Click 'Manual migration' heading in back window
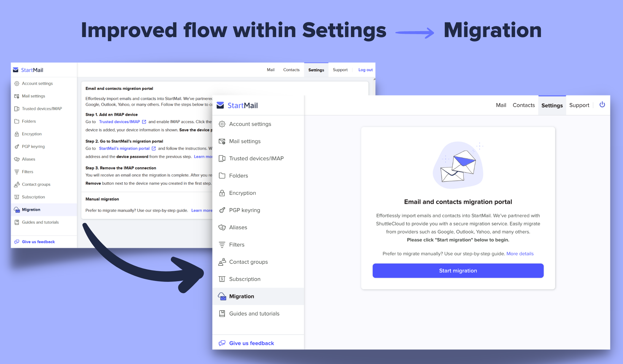Viewport: 623px width, 364px height. click(102, 199)
